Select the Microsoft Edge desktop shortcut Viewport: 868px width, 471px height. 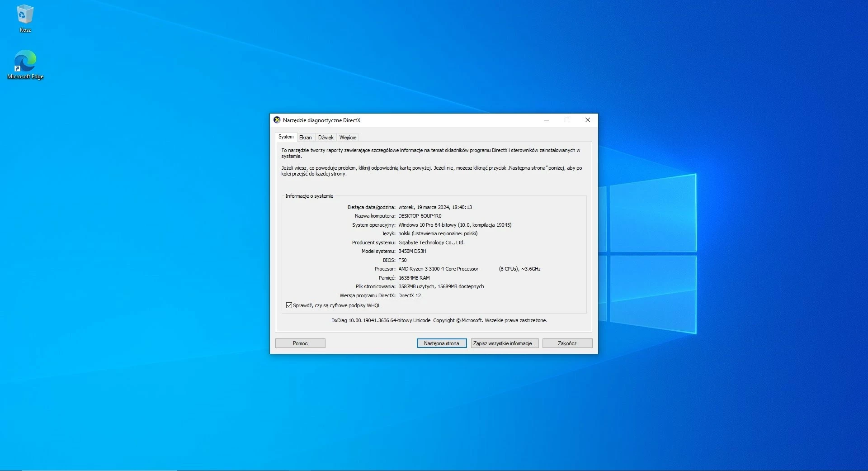tap(25, 65)
